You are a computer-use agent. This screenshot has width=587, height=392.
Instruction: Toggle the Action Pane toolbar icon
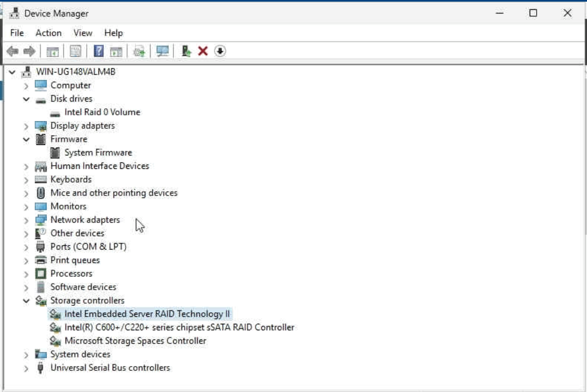(x=116, y=51)
